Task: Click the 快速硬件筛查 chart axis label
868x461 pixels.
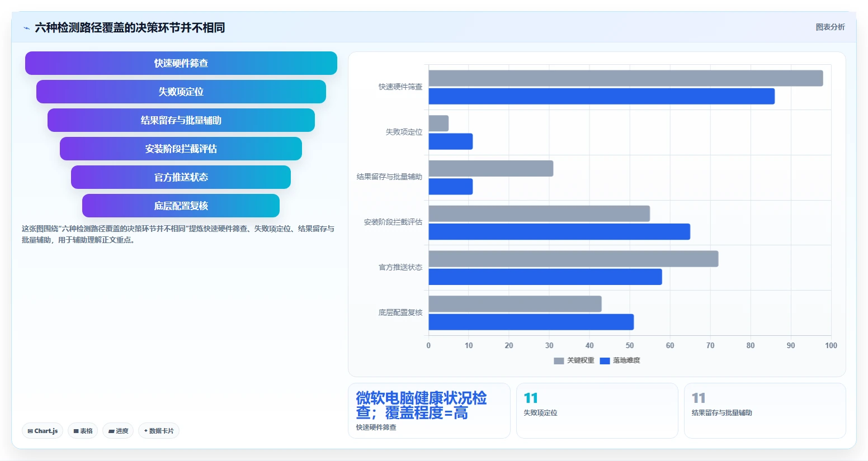Action: (x=400, y=87)
